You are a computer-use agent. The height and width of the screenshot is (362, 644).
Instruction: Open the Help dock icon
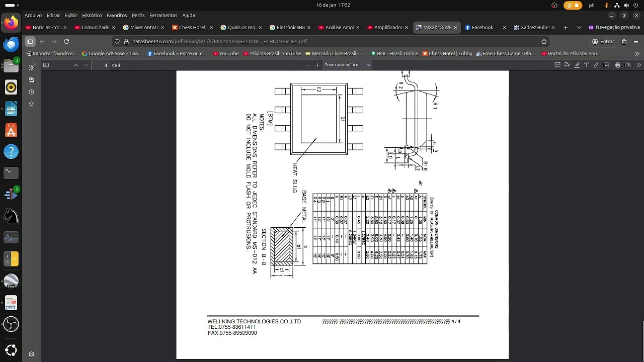point(11,151)
